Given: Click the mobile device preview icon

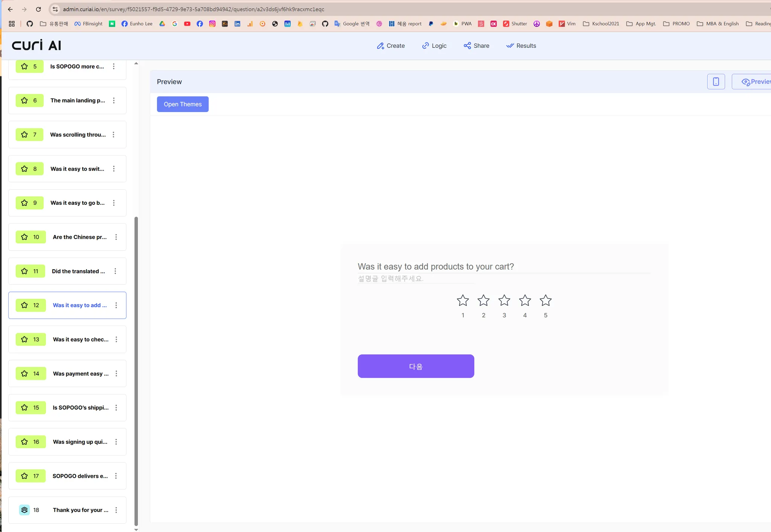Looking at the screenshot, I should (x=716, y=82).
